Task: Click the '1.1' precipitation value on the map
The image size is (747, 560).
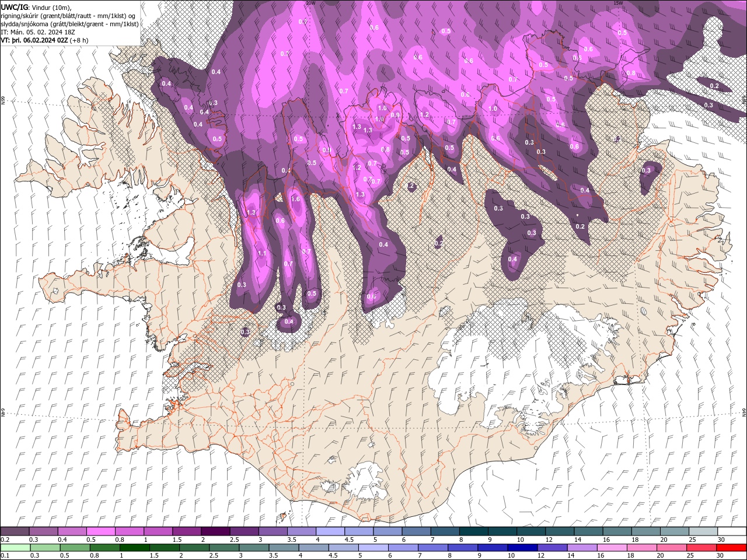Action: click(x=262, y=253)
